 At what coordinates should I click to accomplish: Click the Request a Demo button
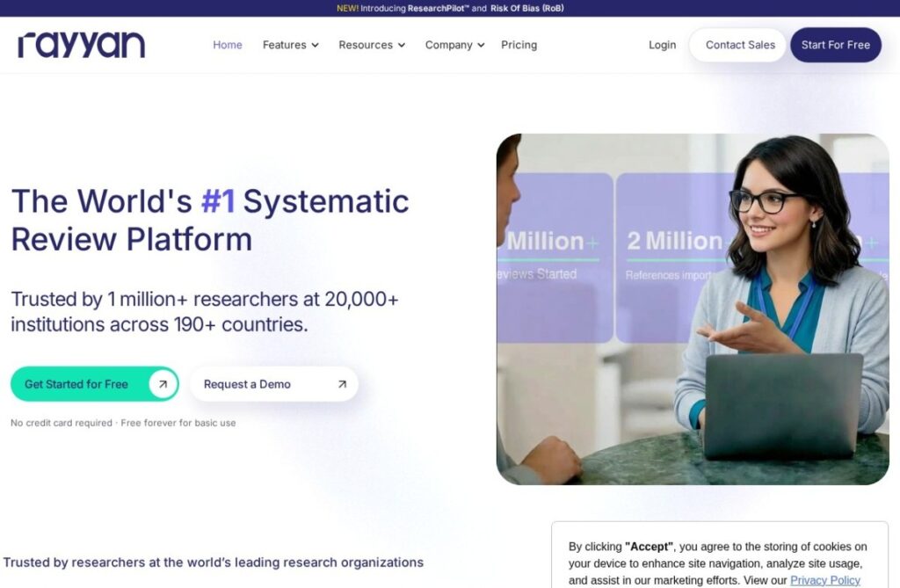click(x=274, y=384)
